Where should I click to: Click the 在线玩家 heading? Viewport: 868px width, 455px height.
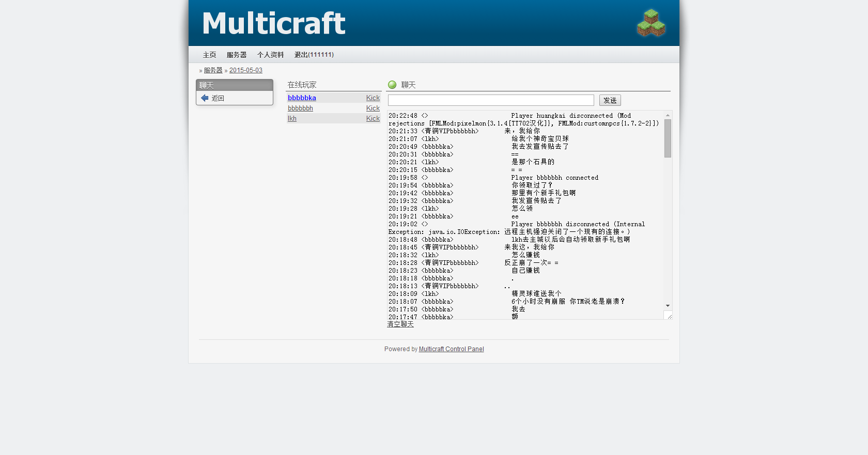click(x=302, y=85)
